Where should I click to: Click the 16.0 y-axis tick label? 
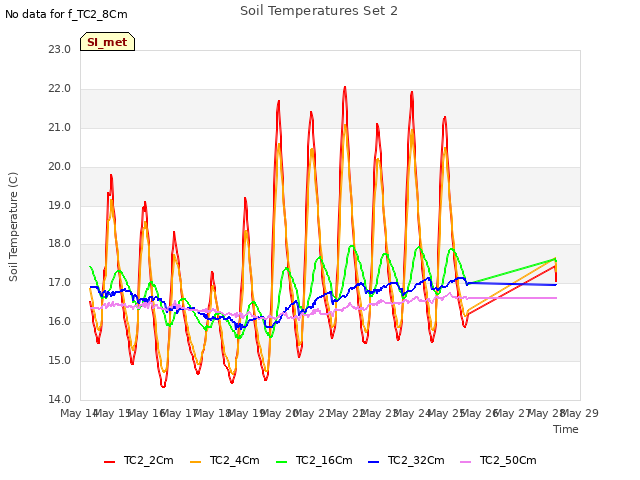[60, 322]
